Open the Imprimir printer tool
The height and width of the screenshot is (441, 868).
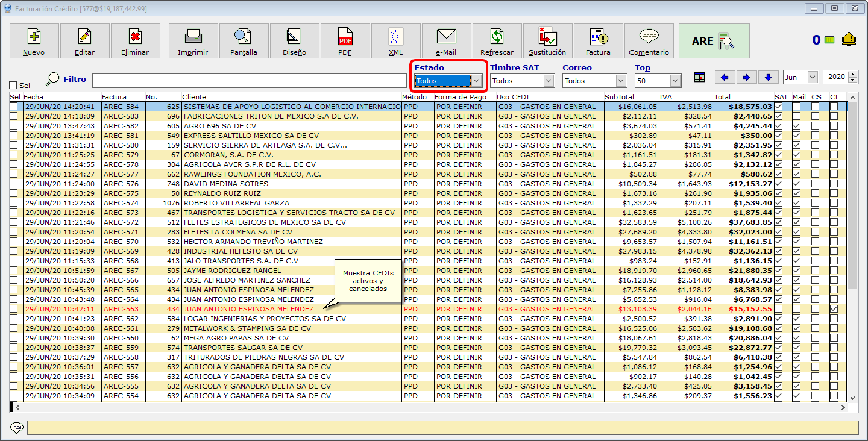pyautogui.click(x=193, y=41)
